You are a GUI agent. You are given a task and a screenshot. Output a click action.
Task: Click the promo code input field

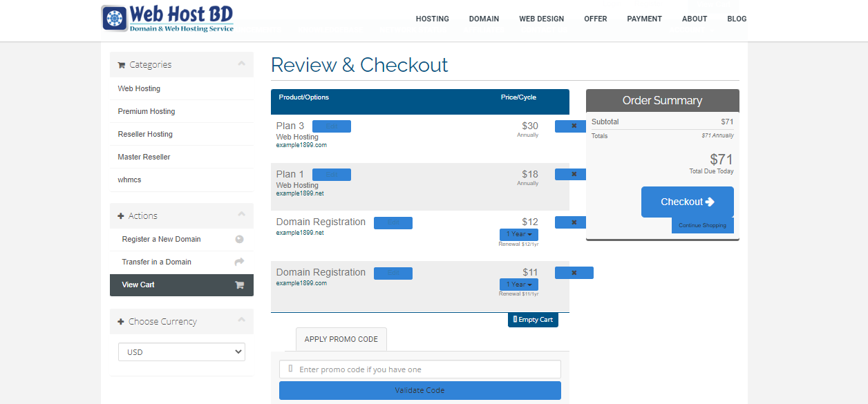click(x=419, y=369)
